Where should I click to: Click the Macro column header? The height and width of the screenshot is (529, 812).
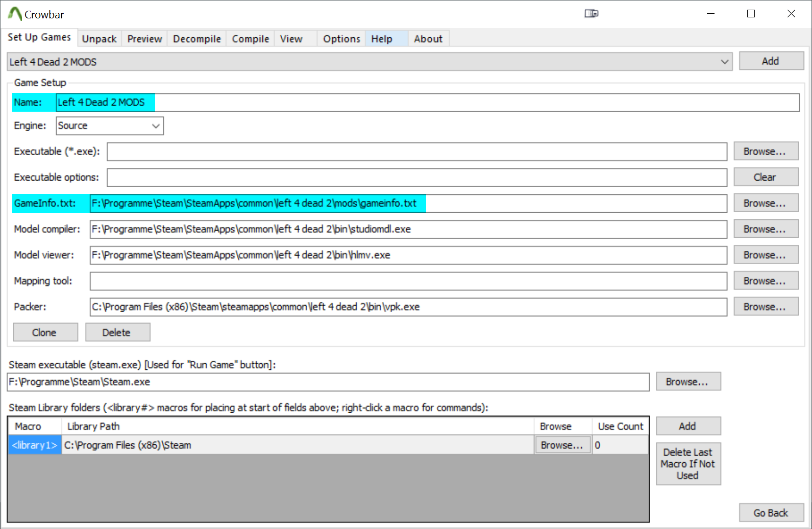pos(35,426)
